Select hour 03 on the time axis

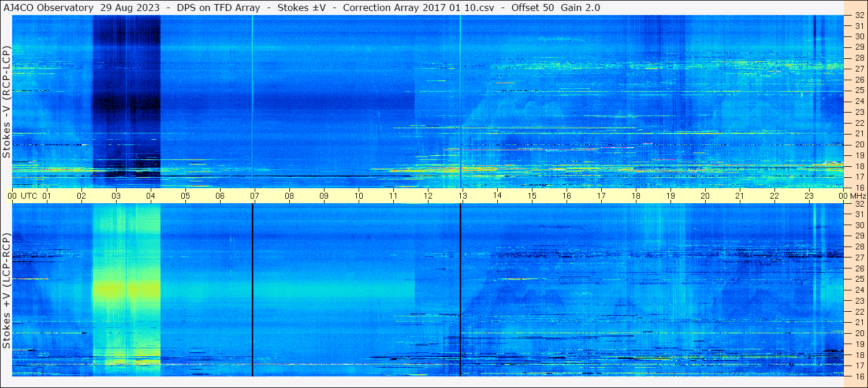(x=116, y=196)
